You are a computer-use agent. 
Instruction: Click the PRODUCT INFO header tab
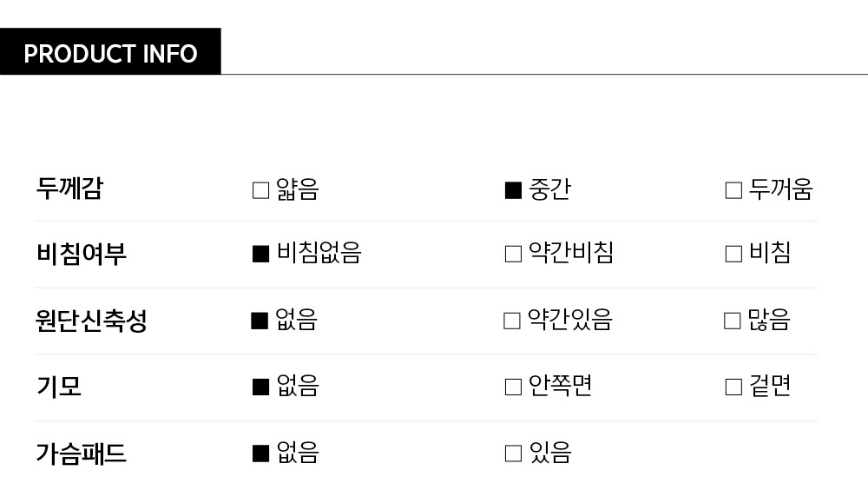coord(110,53)
